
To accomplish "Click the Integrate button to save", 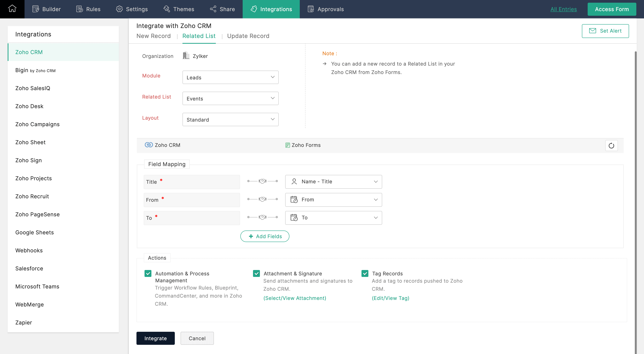I will pyautogui.click(x=156, y=338).
